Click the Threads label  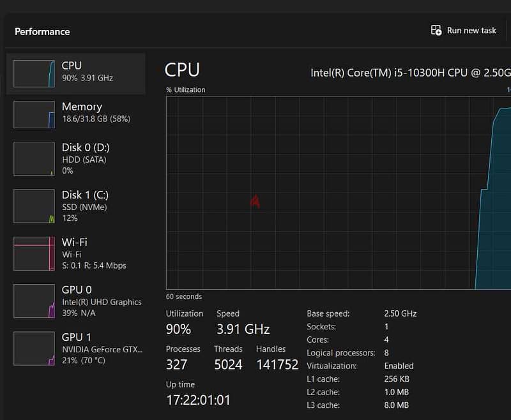228,349
